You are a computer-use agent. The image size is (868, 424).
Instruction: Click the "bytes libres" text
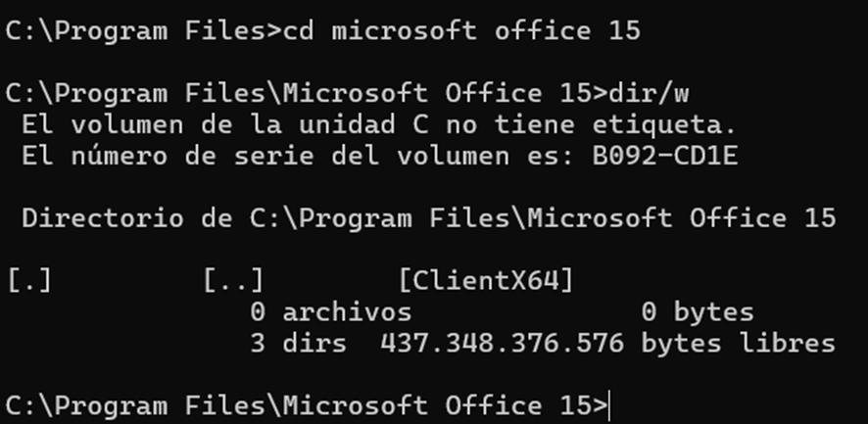point(738,344)
